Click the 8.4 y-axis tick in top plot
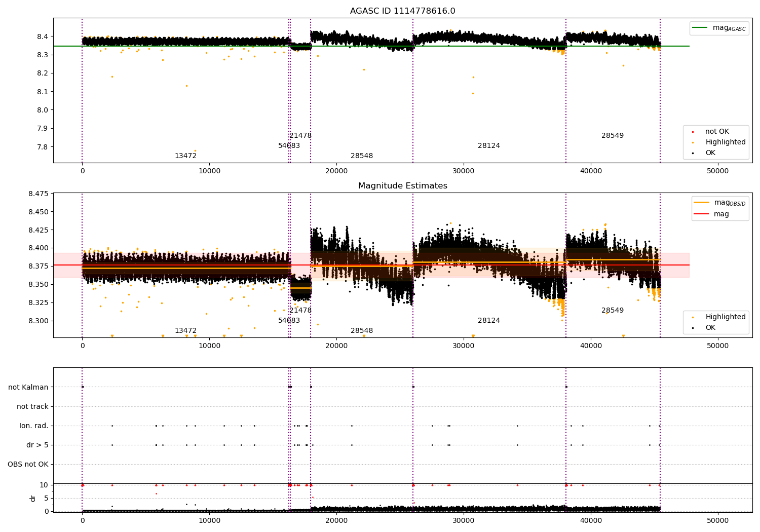760x532 pixels. click(x=43, y=36)
